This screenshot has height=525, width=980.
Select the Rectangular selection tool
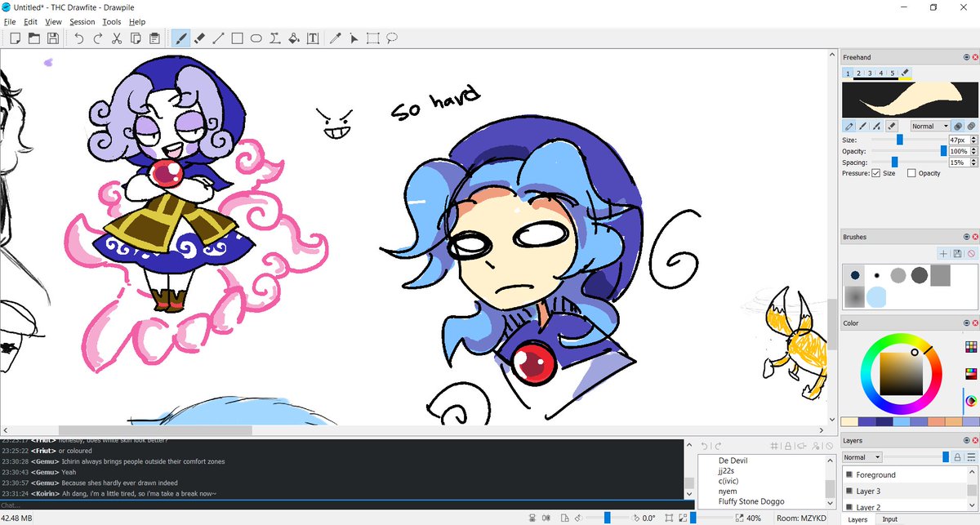372,38
